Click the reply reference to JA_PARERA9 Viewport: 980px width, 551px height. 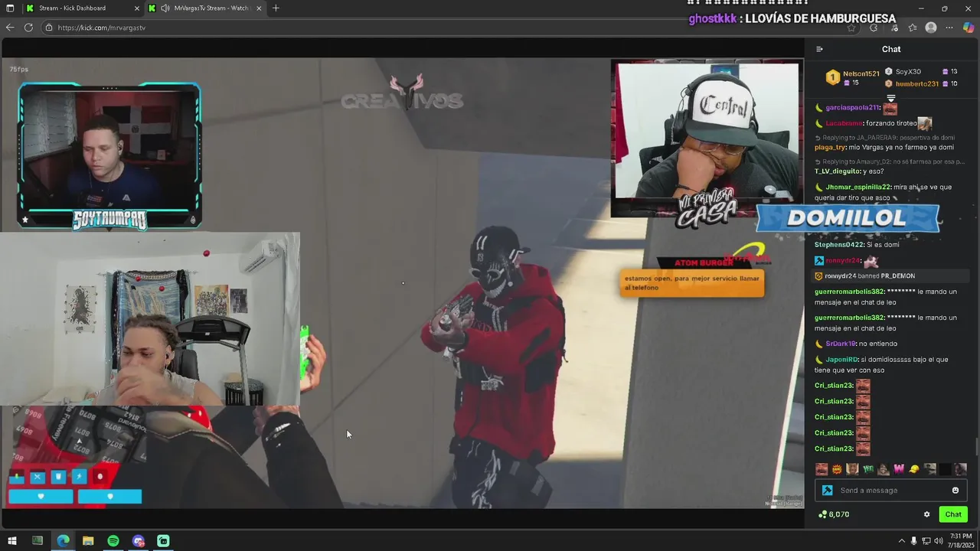[884, 138]
